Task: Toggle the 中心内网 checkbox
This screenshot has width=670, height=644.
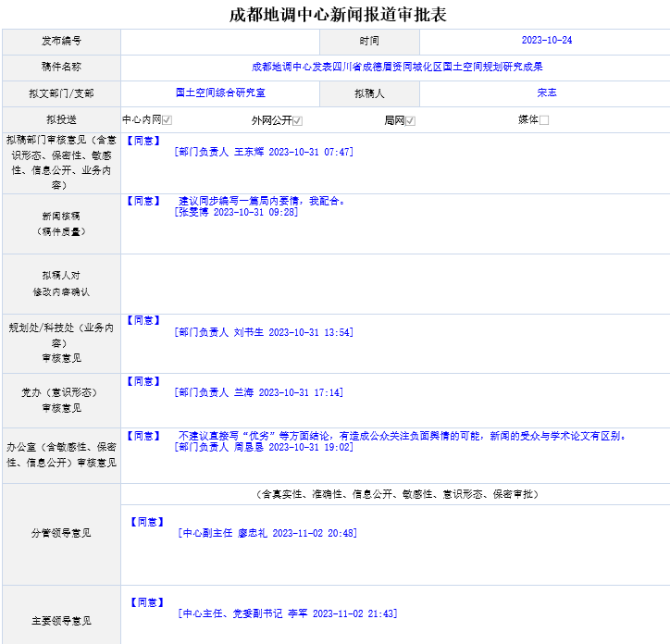Action: 167,120
